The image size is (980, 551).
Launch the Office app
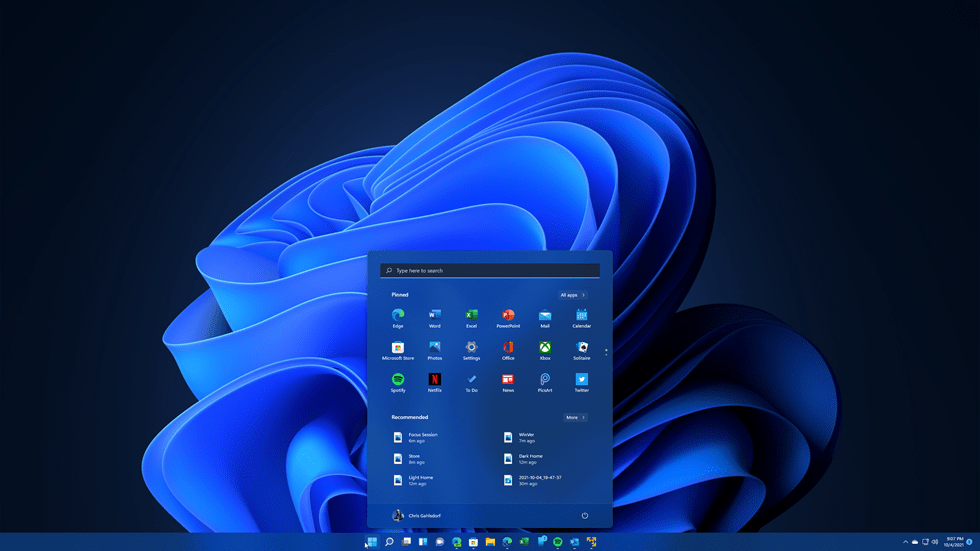click(x=508, y=350)
